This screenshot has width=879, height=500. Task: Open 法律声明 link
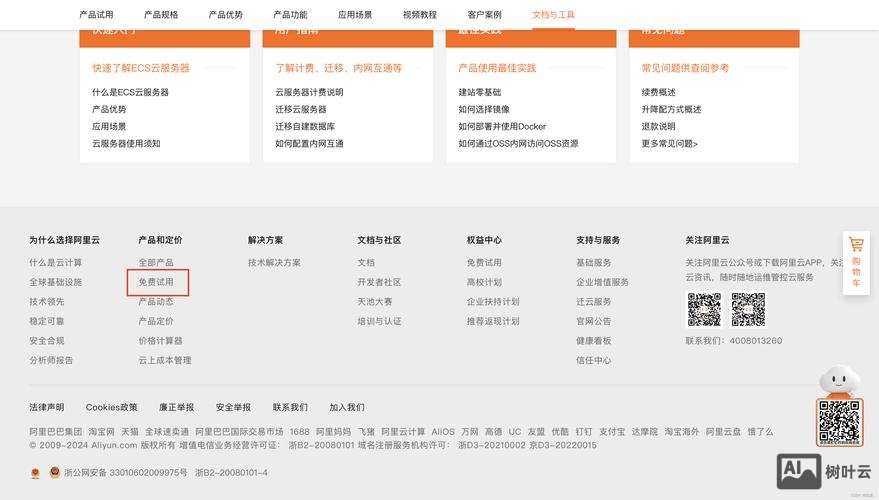click(47, 408)
